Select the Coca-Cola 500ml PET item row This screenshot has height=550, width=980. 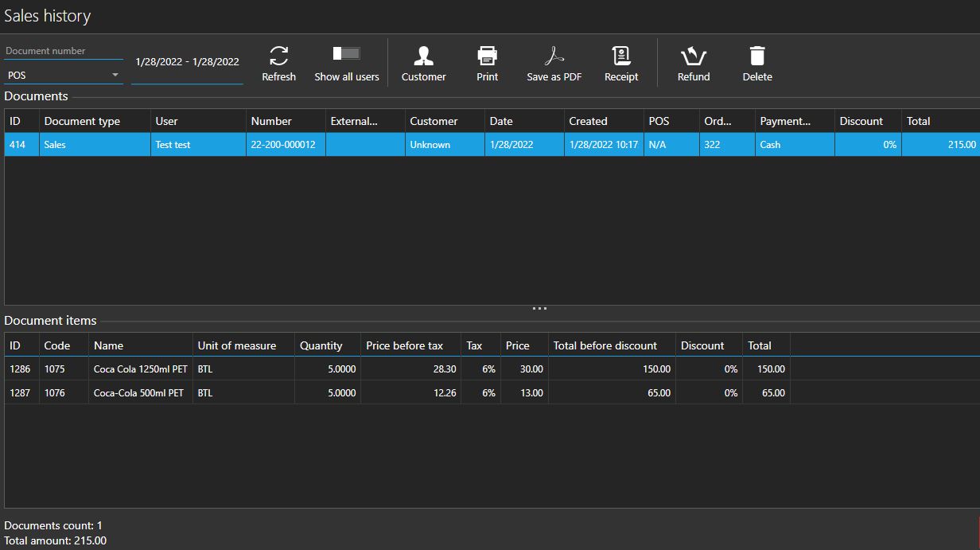coord(138,393)
